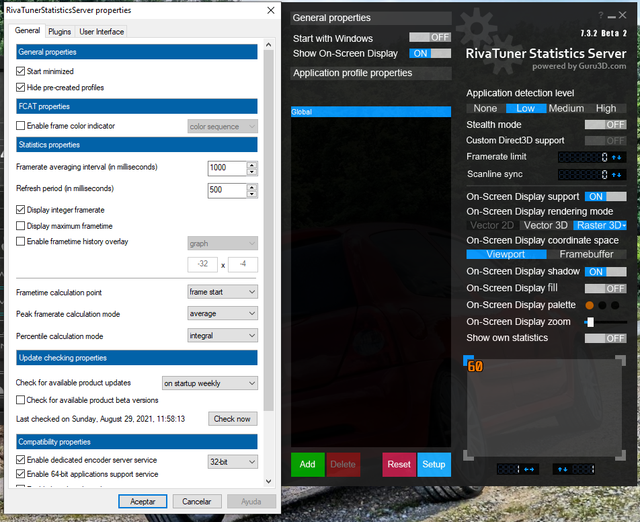Select the second OSD palette dot
Viewport: 640px width, 522px height.
602,305
